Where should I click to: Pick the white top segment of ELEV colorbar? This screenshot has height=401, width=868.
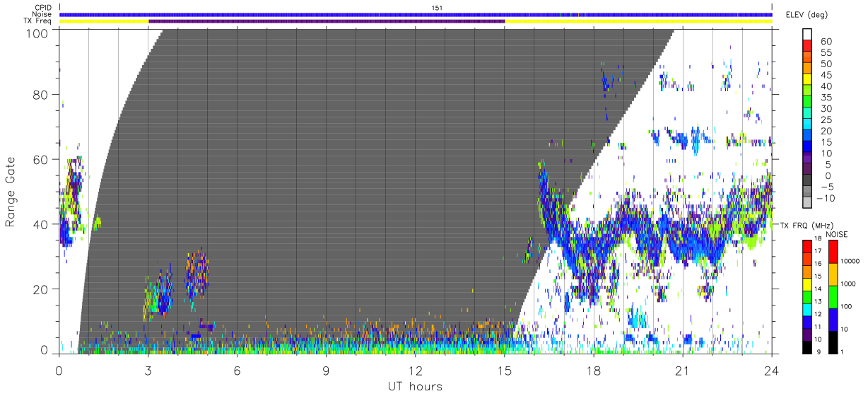coord(807,35)
